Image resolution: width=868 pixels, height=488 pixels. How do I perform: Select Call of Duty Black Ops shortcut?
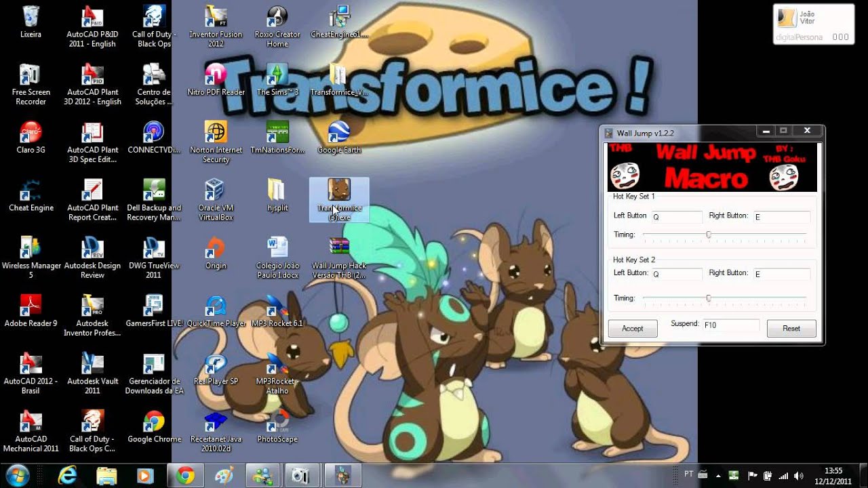[154, 27]
